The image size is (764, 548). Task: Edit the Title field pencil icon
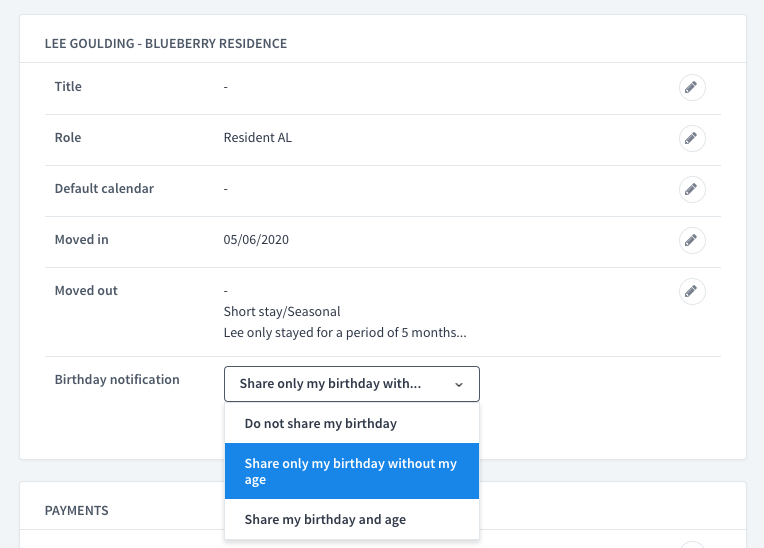coord(692,88)
